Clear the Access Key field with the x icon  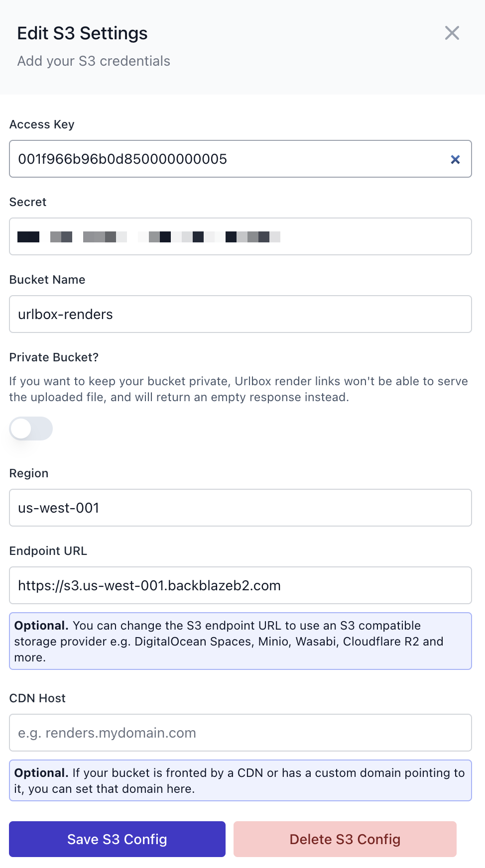[455, 159]
